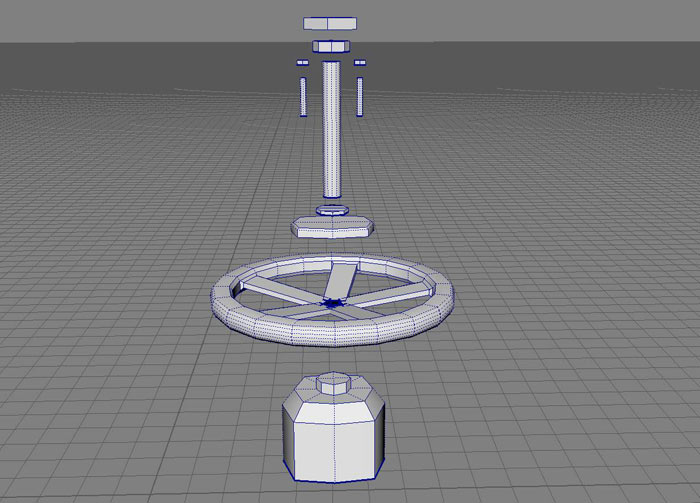700x503 pixels.
Task: Select the flat octagonal plate above the wheel
Action: (331, 225)
